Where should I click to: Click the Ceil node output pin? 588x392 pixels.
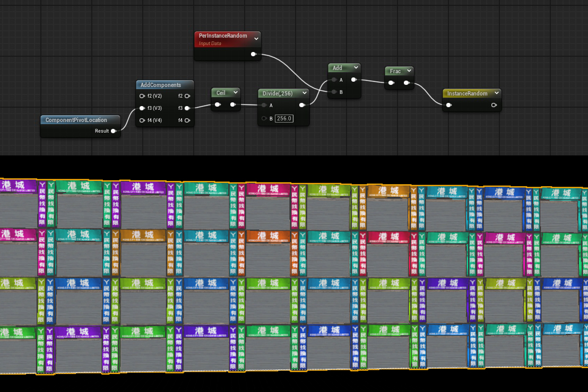pos(232,105)
